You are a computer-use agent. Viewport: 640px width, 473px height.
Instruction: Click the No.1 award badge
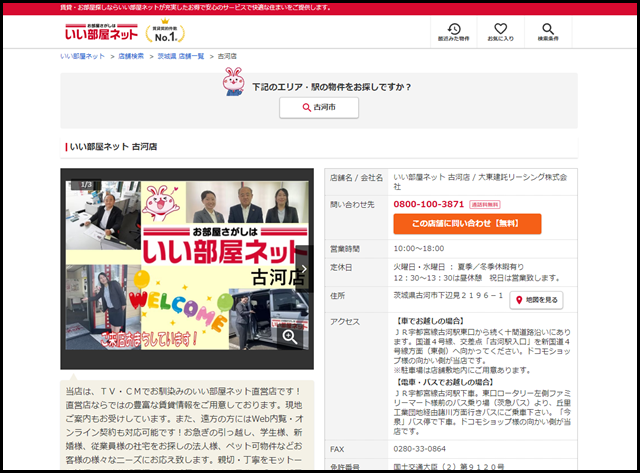165,32
